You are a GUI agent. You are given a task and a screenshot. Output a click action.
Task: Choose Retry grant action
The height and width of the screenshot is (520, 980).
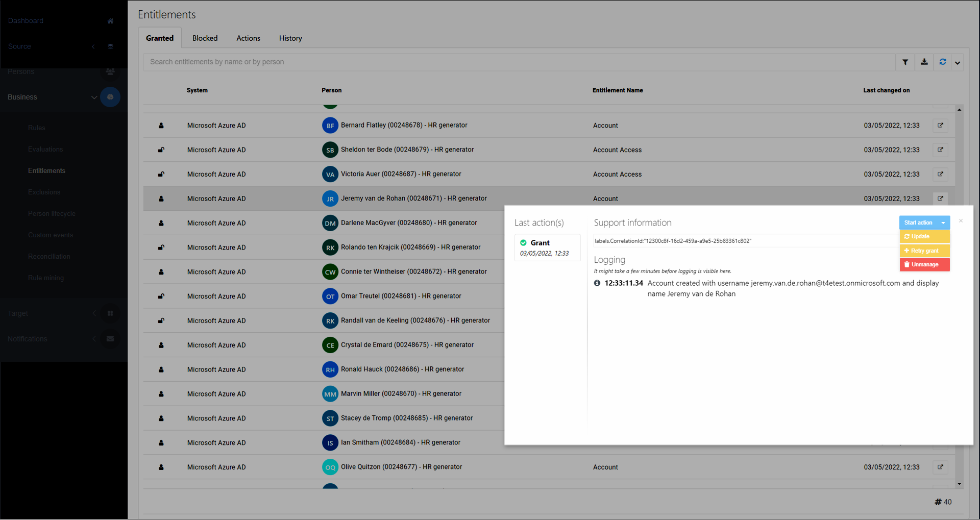click(924, 251)
